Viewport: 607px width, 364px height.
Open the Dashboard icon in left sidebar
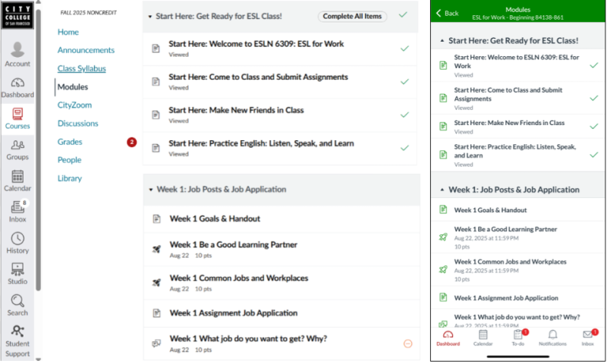pos(17,83)
